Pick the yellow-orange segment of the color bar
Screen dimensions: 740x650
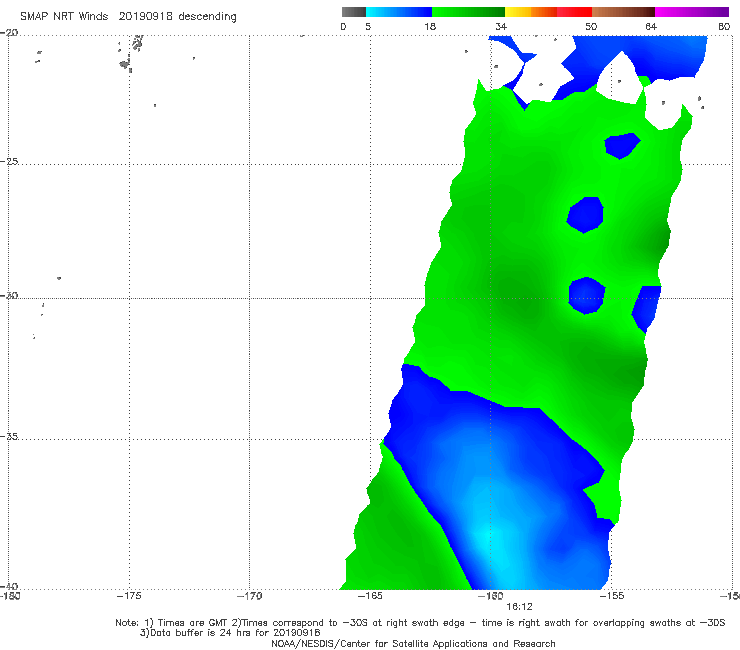coord(531,12)
